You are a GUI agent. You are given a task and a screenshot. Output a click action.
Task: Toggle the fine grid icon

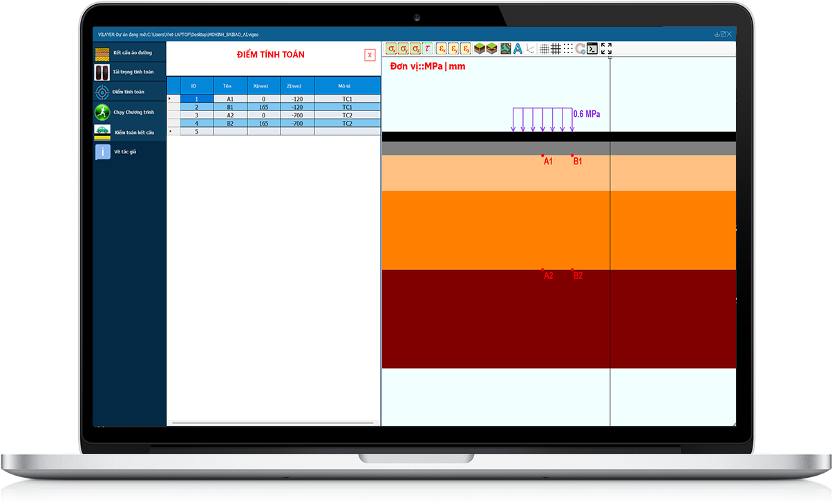point(544,48)
